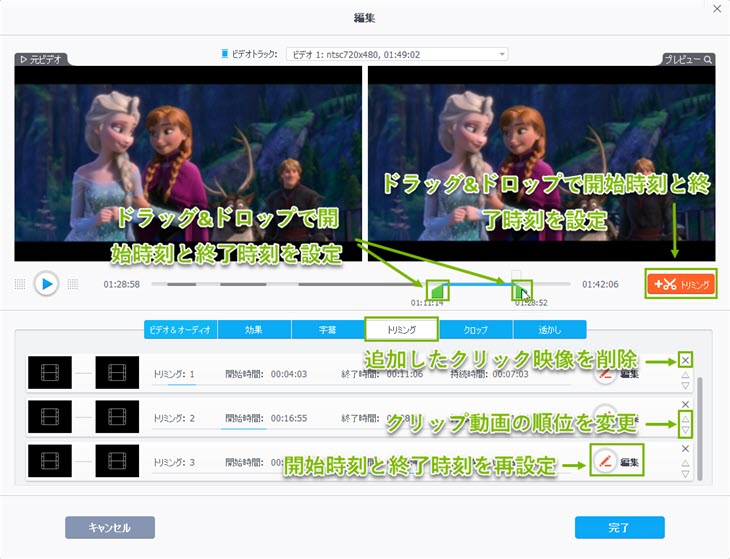This screenshot has height=559, width=730.
Task: Click the 完了 button
Action: pos(620,527)
